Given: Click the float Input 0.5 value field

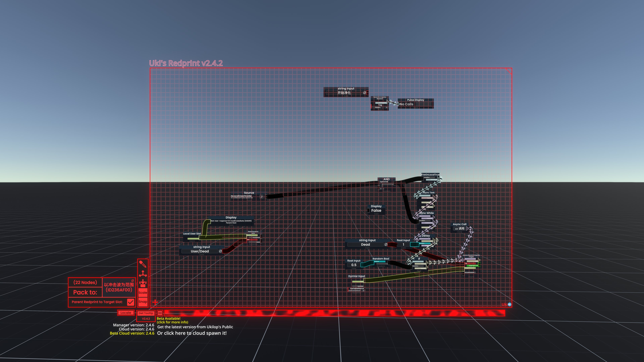Looking at the screenshot, I should coord(354,265).
